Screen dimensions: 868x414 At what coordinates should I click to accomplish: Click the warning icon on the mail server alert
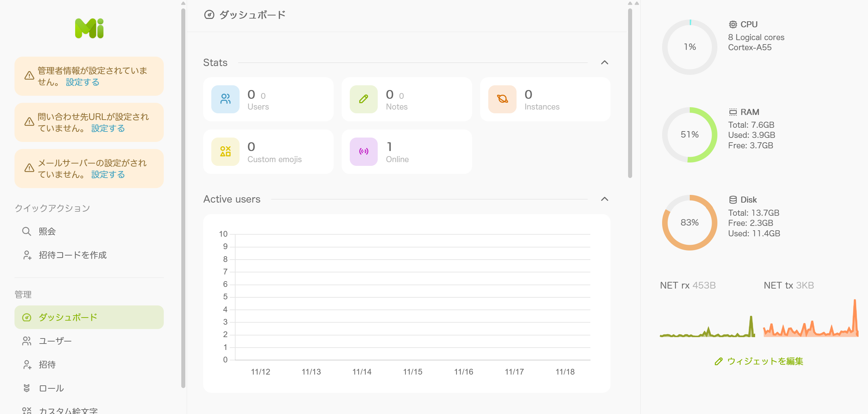tap(29, 168)
